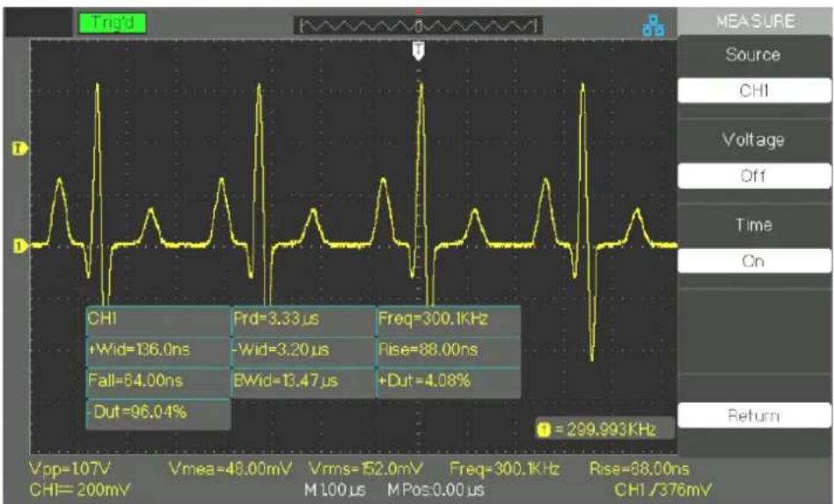
Task: Click the green Trig'd status indicator
Action: (x=113, y=23)
